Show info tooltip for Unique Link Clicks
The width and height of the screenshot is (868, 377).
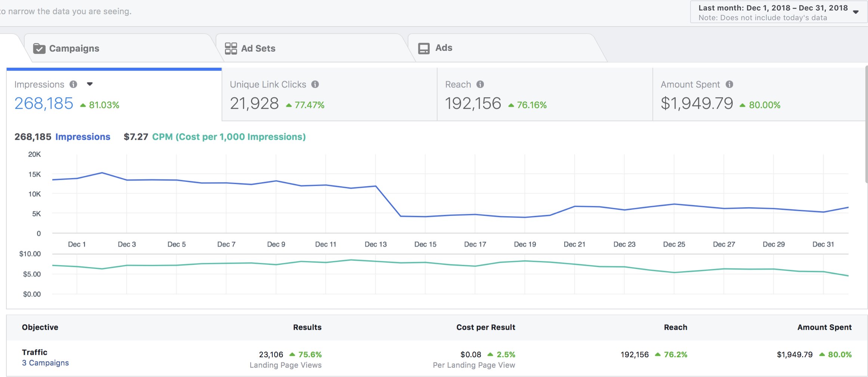[315, 84]
